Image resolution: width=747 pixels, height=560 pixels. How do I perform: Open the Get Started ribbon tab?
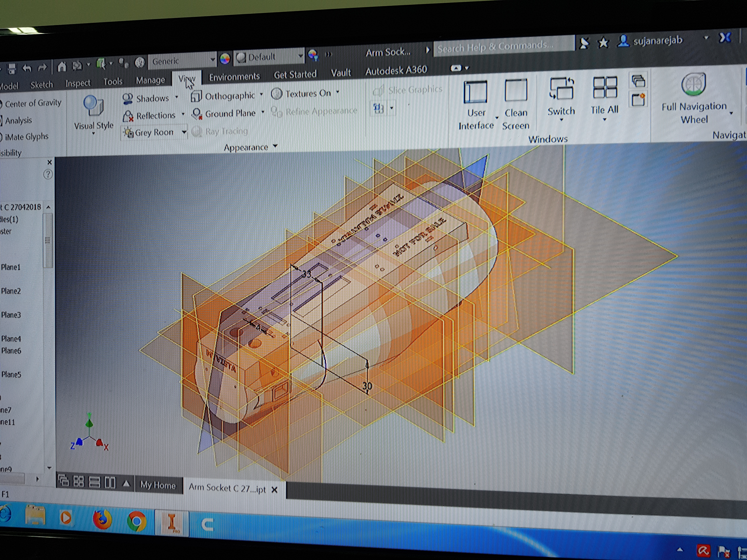[x=295, y=74]
